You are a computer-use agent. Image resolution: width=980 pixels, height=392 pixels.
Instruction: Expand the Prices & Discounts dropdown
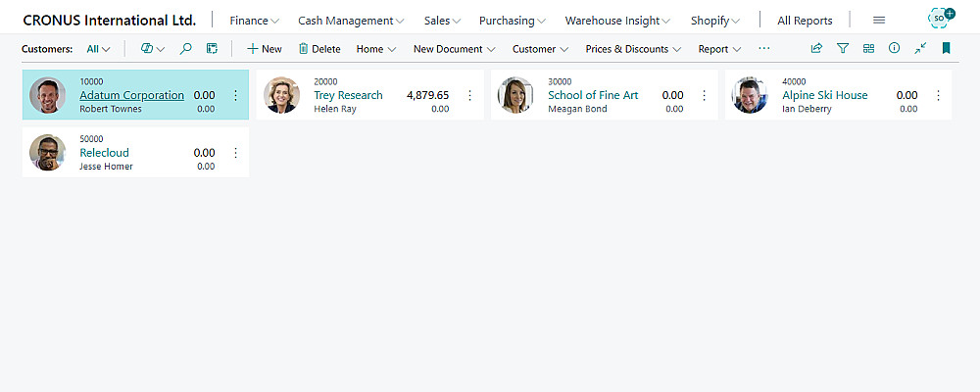point(632,48)
